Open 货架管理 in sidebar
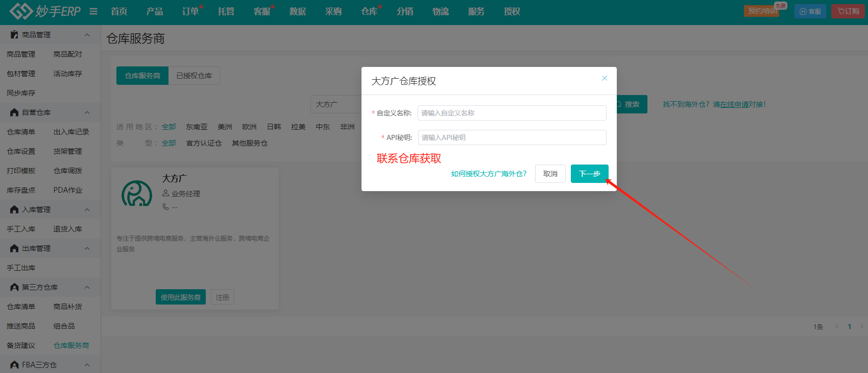Viewport: 868px width, 373px height. pyautogui.click(x=67, y=151)
